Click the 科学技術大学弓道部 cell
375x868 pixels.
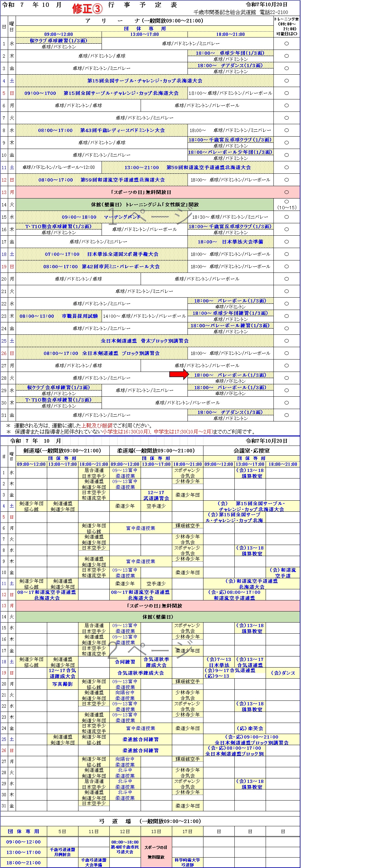coord(187,862)
